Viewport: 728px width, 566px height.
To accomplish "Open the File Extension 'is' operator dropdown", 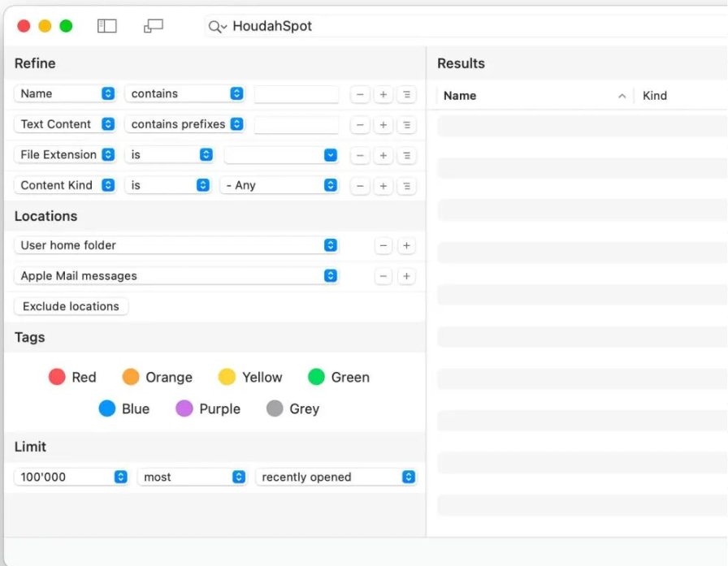I will click(169, 155).
